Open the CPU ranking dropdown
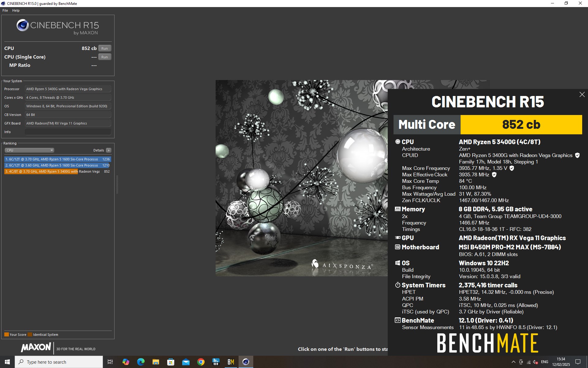The image size is (588, 368). tap(29, 150)
